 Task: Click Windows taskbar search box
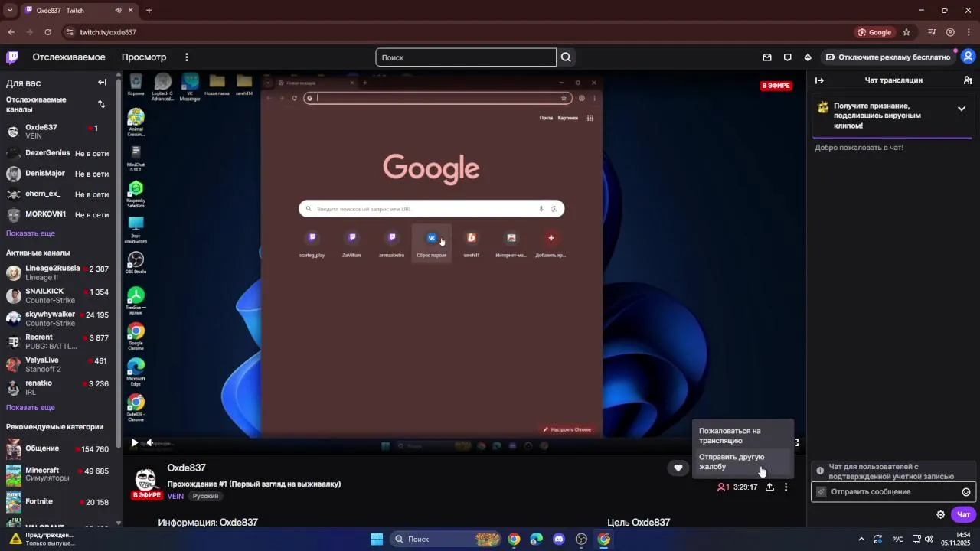[x=446, y=540]
